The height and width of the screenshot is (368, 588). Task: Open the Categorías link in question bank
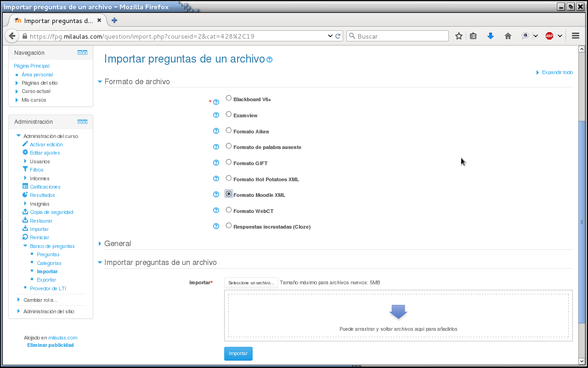pyautogui.click(x=49, y=263)
